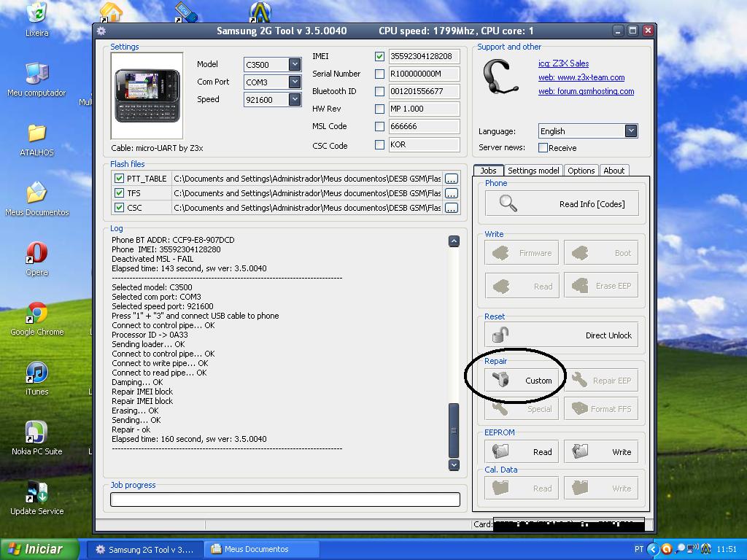The image size is (747, 560).
Task: Click the PT language indicator in tray
Action: pyautogui.click(x=638, y=549)
